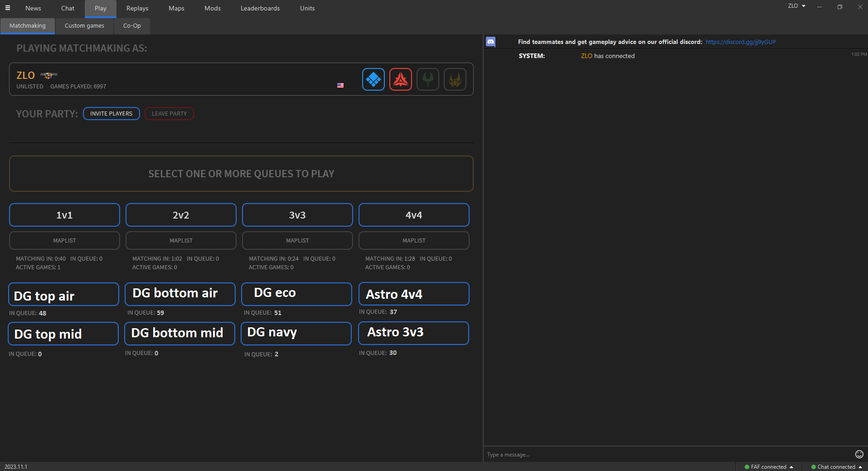Open the News tab
The image size is (868, 471).
tap(33, 8)
